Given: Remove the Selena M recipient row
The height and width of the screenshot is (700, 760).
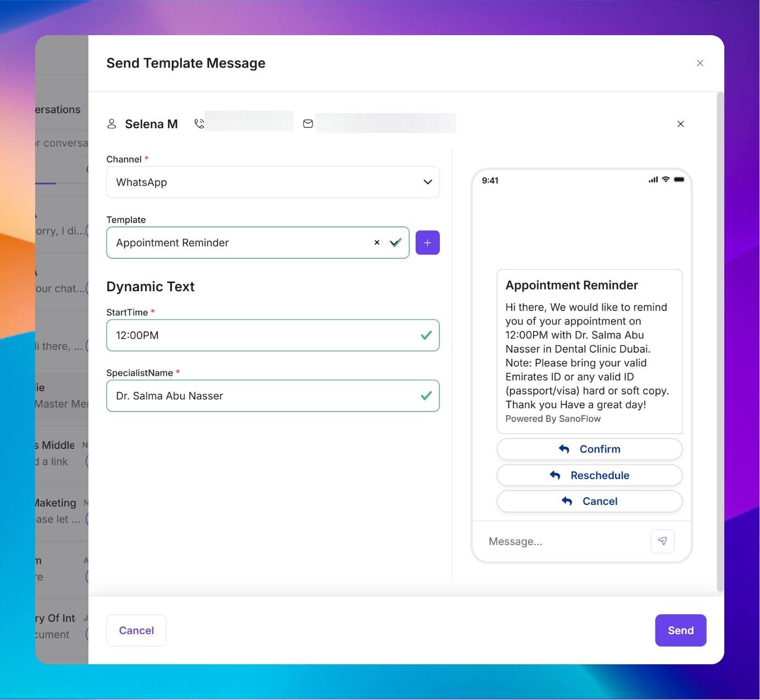Looking at the screenshot, I should 680,124.
